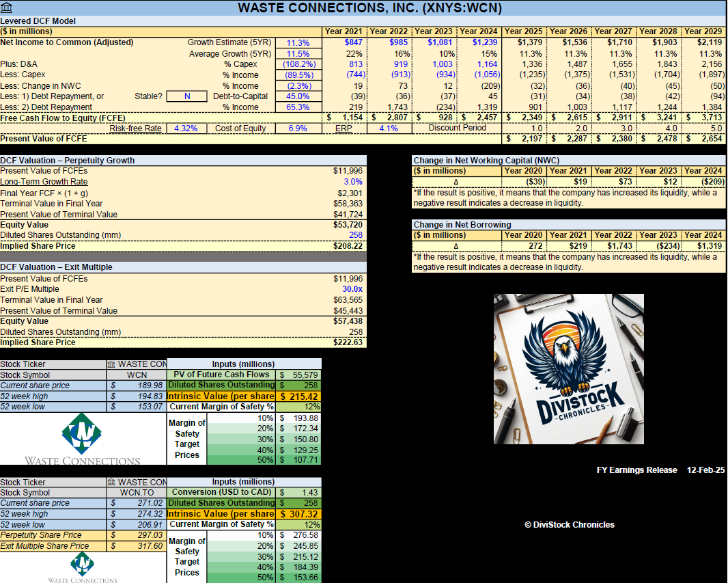
Task: Select the WCN.TO stock symbol cell
Action: point(137,492)
